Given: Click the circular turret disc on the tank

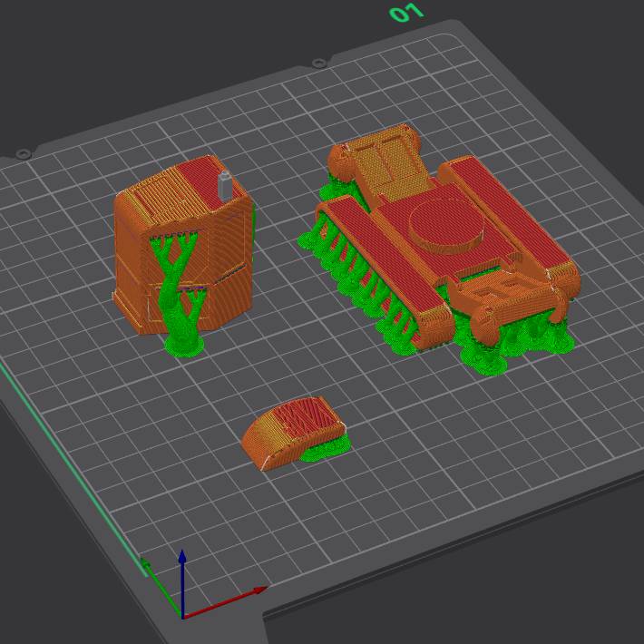Looking at the screenshot, I should pyautogui.click(x=447, y=225).
